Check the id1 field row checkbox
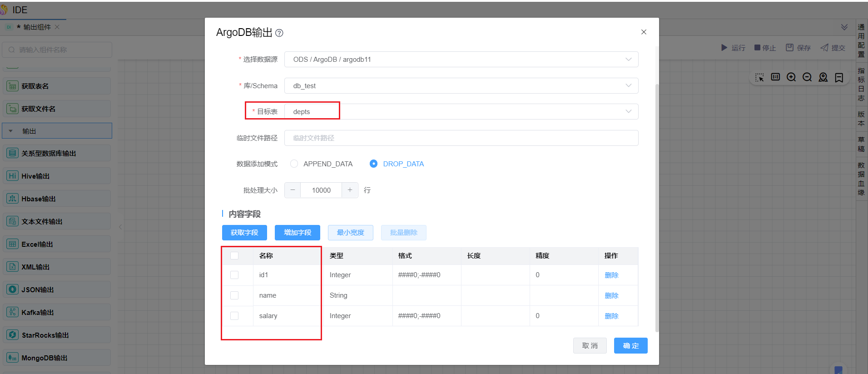This screenshot has width=868, height=374. pyautogui.click(x=234, y=275)
